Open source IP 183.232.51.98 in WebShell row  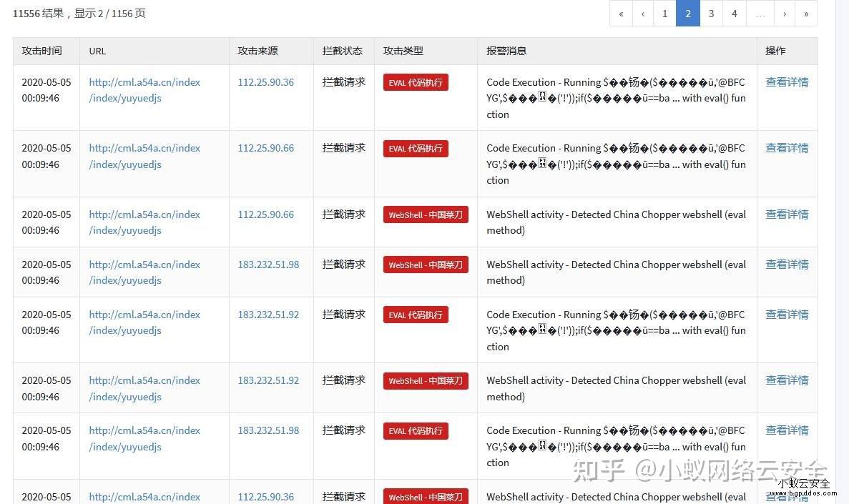pos(268,265)
